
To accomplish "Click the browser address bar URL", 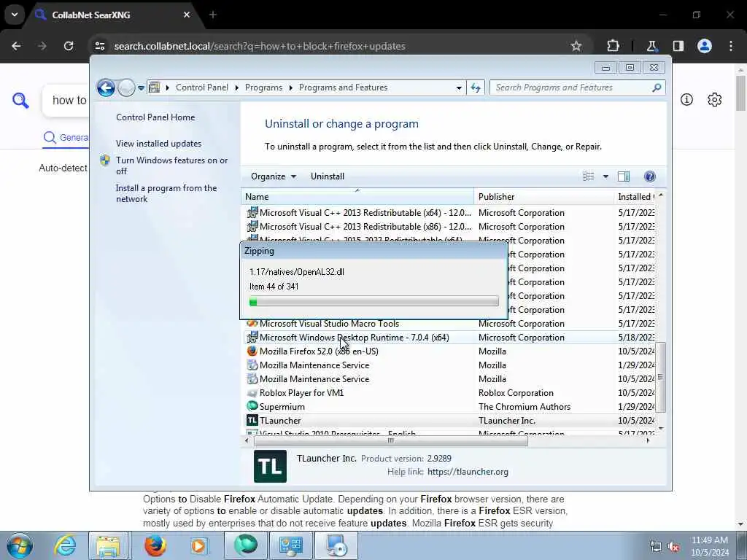I will click(x=260, y=46).
